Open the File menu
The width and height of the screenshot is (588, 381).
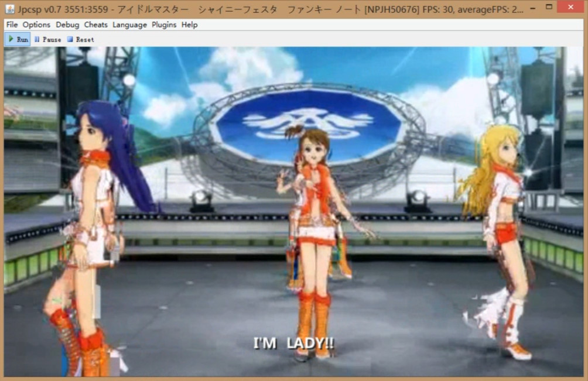(x=12, y=25)
